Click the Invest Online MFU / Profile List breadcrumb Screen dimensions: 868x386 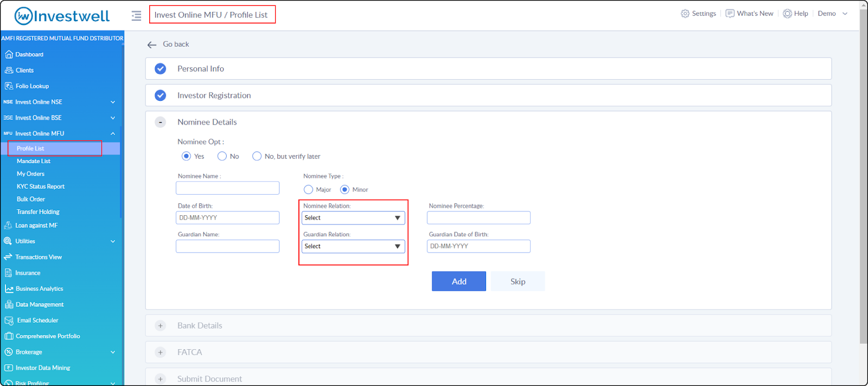pyautogui.click(x=211, y=15)
